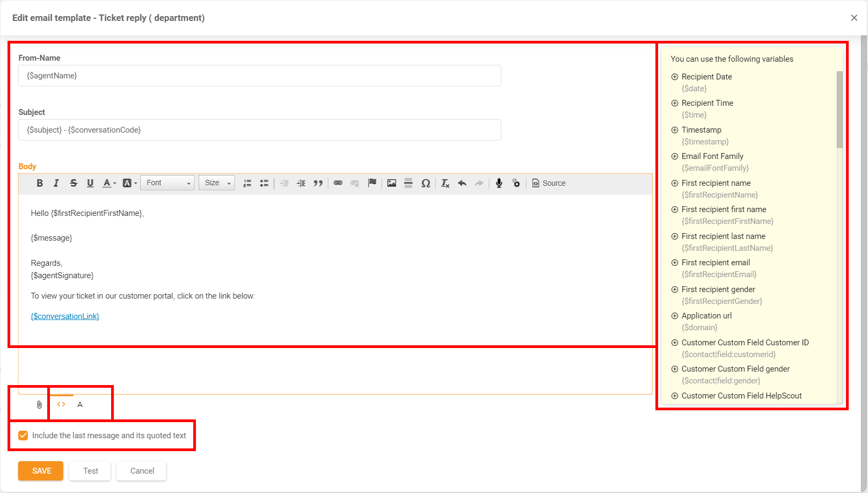Switch to plain text tab

(80, 404)
